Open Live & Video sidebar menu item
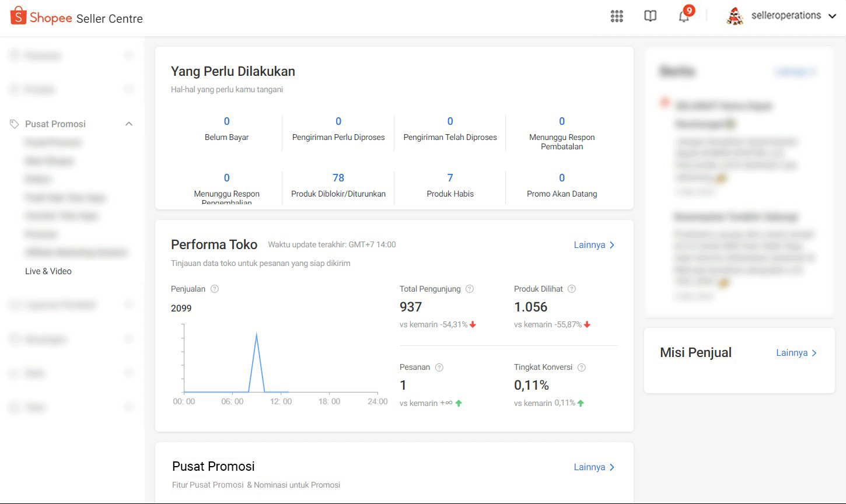The width and height of the screenshot is (846, 504). tap(48, 271)
